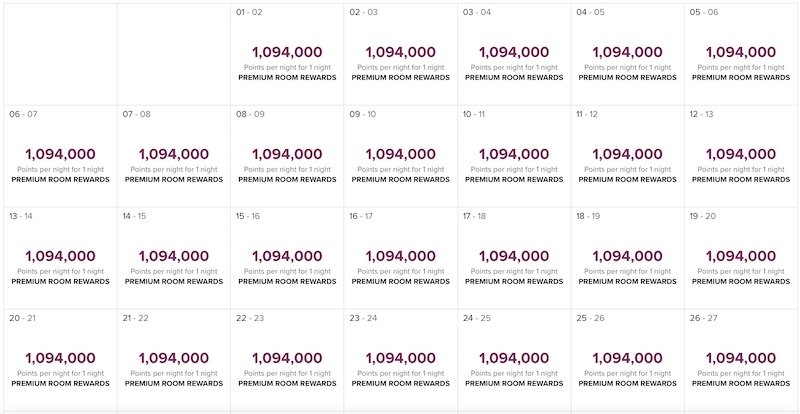The image size is (800, 414).
Task: Pick the 12 - 13 night reward
Action: pos(741,156)
